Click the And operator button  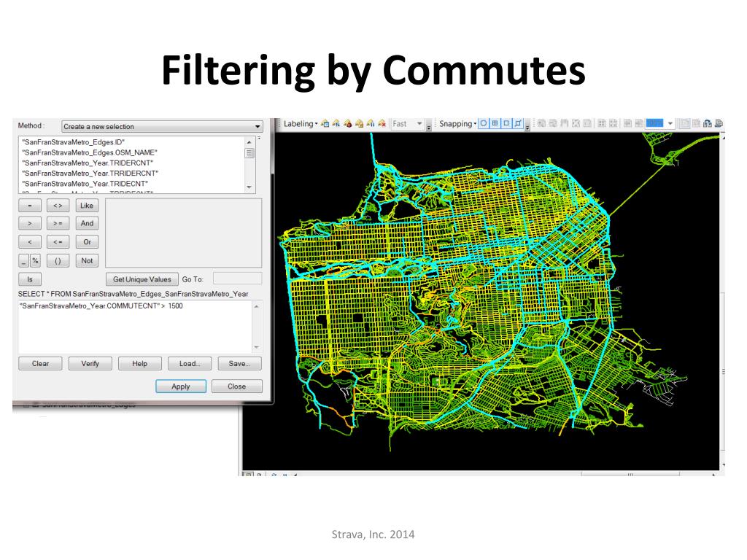pos(87,223)
